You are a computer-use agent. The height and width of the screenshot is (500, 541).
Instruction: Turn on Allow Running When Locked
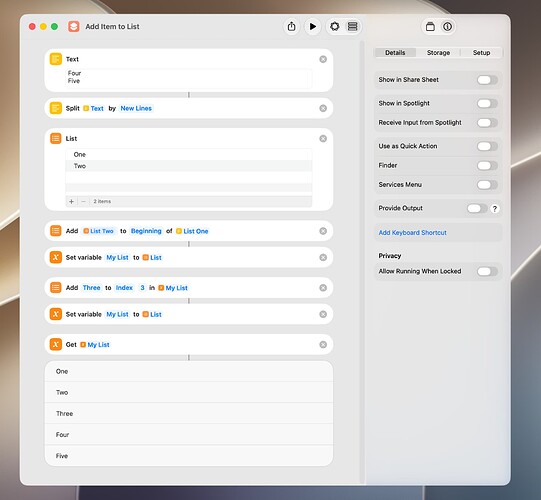point(487,272)
